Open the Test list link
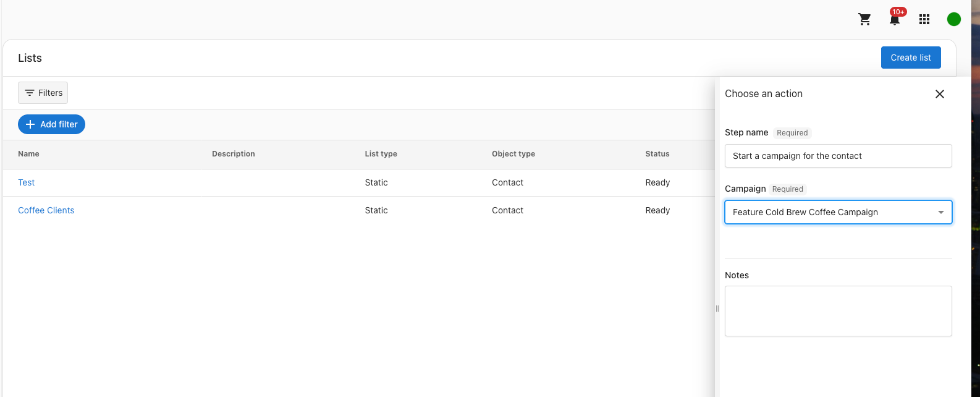 pyautogui.click(x=27, y=182)
